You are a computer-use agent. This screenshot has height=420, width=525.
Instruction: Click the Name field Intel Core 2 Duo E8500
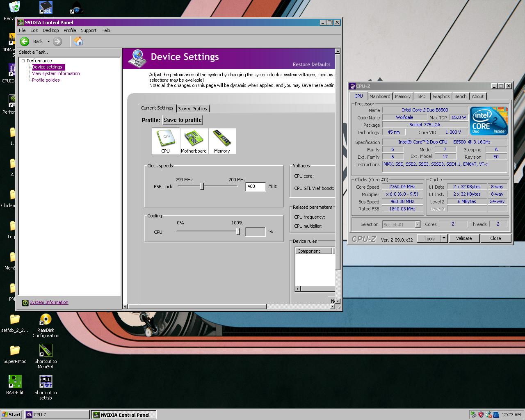click(x=425, y=110)
